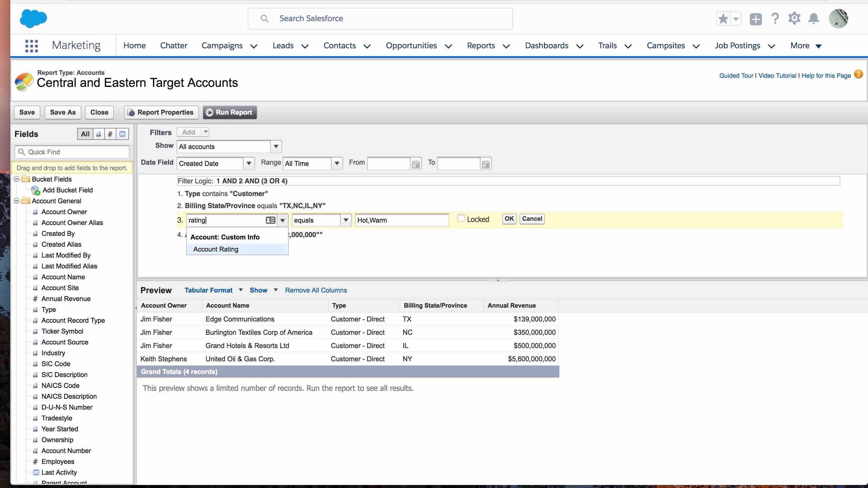Click the Add Bucket Field icon
This screenshot has height=488, width=868.
point(35,191)
